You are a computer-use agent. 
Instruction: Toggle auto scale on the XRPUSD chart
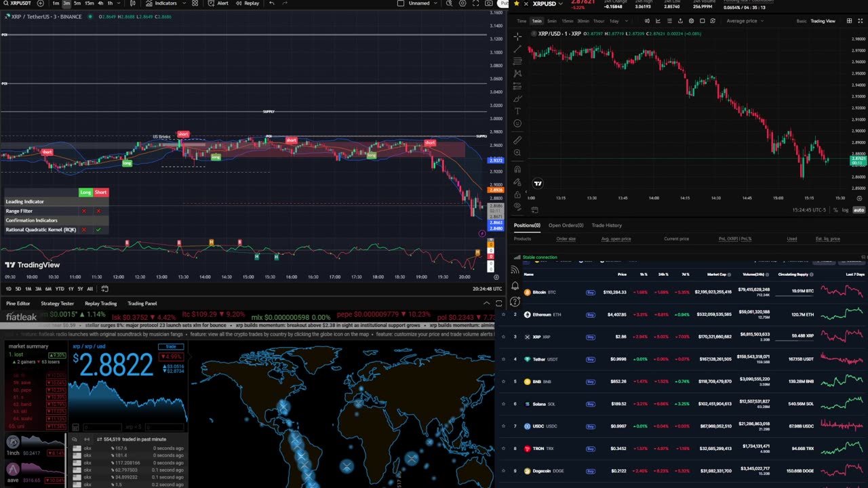[859, 210]
